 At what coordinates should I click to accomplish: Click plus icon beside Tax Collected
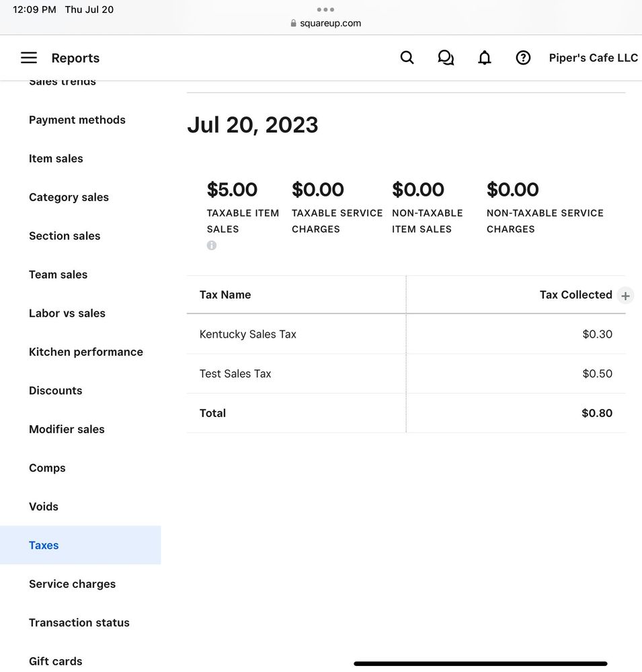625,296
